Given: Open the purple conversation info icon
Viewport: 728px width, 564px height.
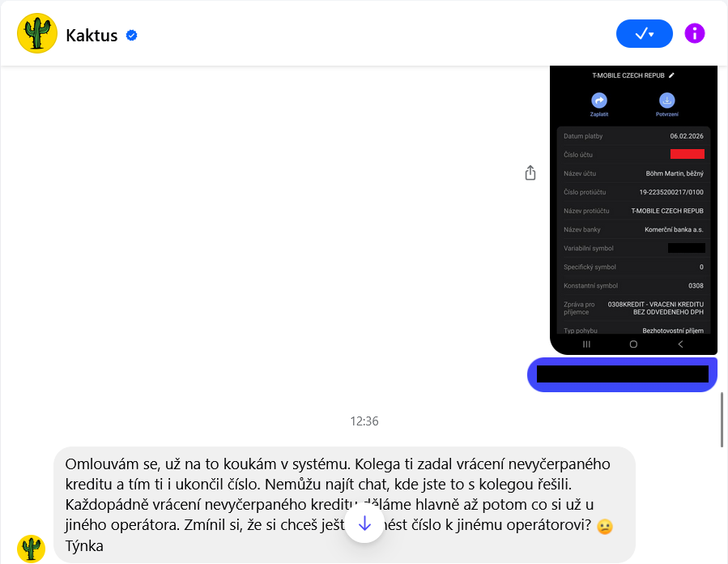Looking at the screenshot, I should click(695, 33).
